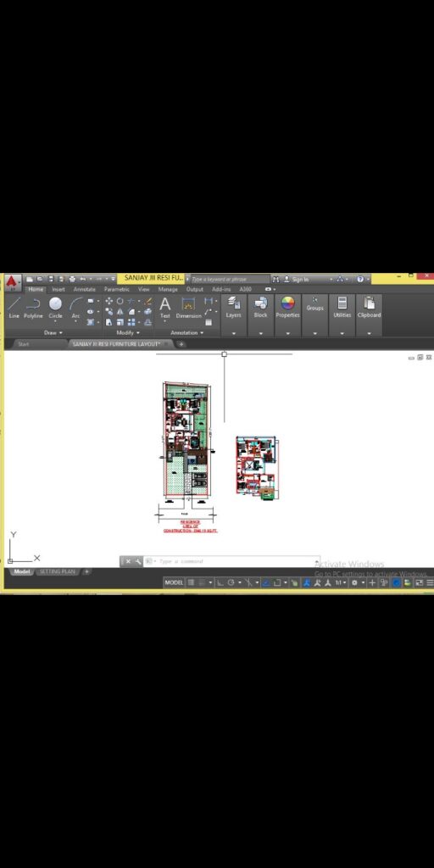The width and height of the screenshot is (434, 868).
Task: Select the Scale tool in Modify panel
Action: coord(120,322)
